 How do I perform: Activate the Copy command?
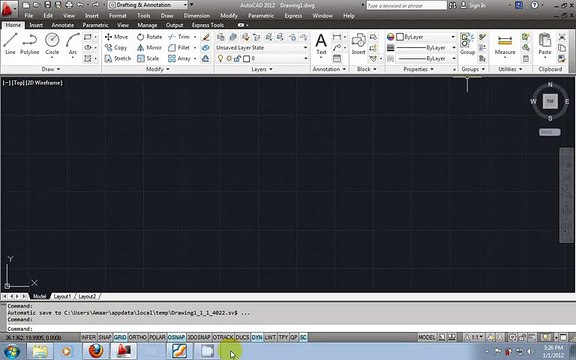click(116, 47)
